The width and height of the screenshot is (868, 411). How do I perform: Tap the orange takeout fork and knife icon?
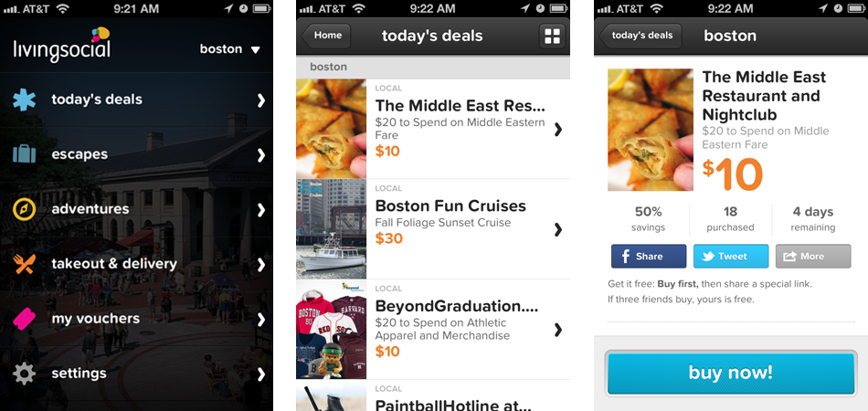tap(25, 264)
